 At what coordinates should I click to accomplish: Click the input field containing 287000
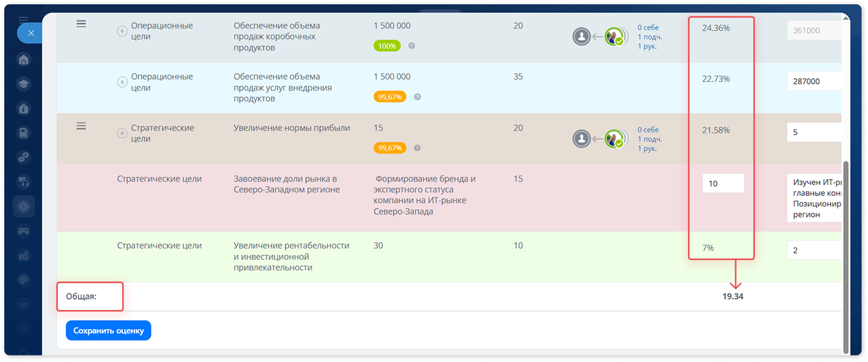[x=814, y=82]
